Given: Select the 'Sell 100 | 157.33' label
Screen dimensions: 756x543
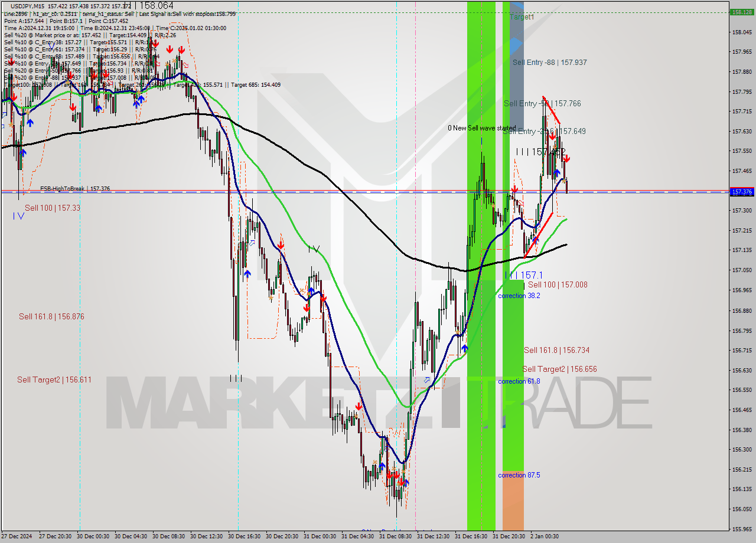Looking at the screenshot, I should (53, 208).
